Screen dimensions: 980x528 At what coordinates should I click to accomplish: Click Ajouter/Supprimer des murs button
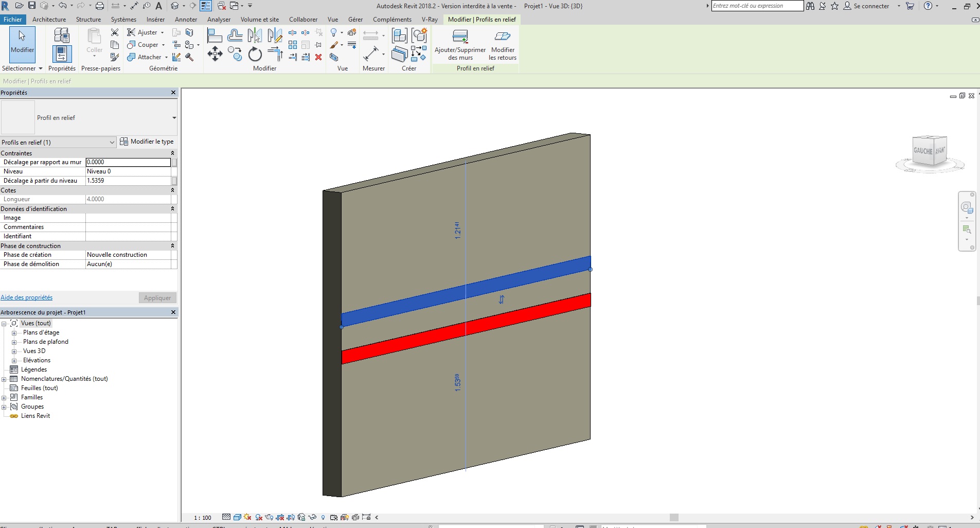[x=460, y=45]
